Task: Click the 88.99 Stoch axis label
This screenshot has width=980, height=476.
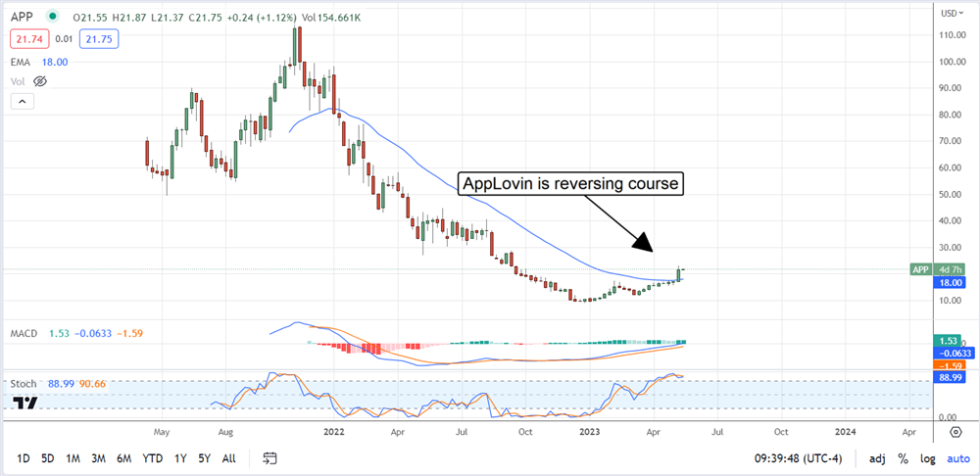Action: tap(950, 377)
